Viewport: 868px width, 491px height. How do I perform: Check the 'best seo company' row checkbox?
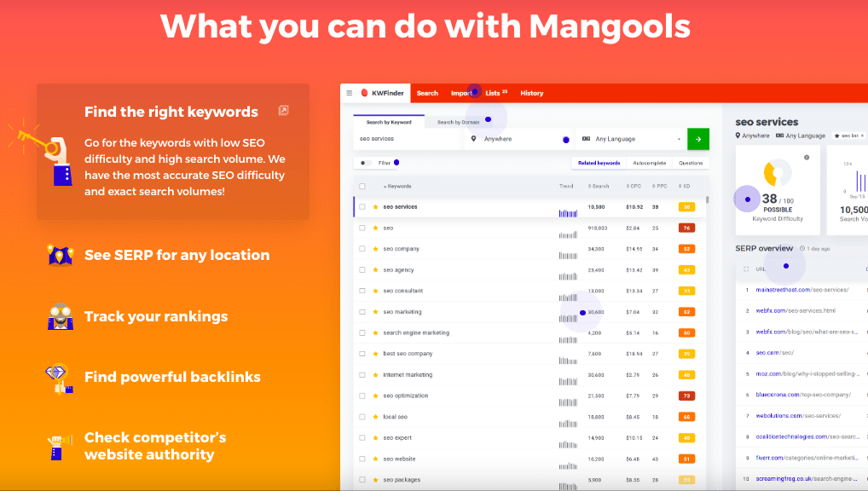[x=362, y=354]
